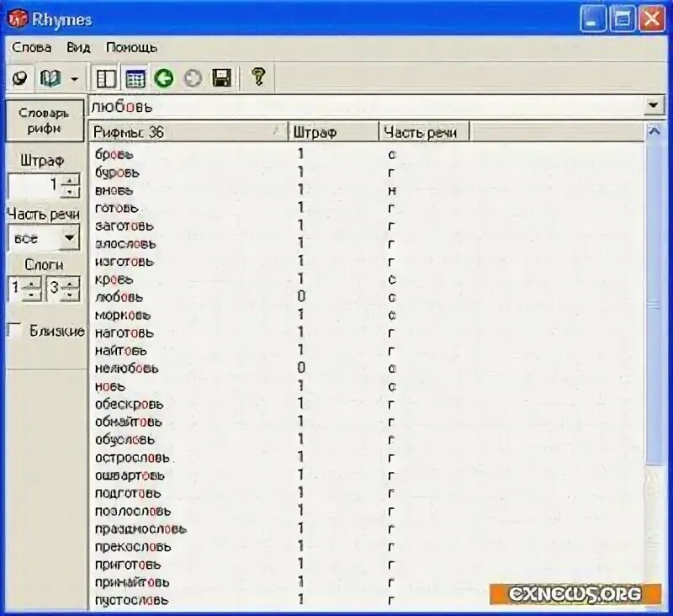The width and height of the screenshot is (673, 616).
Task: Select the любовь row in the list
Action: pos(119,298)
